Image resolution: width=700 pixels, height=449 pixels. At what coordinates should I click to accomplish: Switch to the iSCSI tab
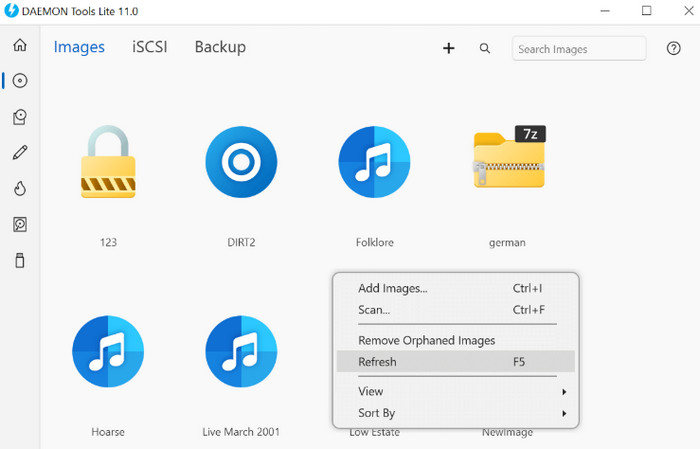tap(150, 47)
